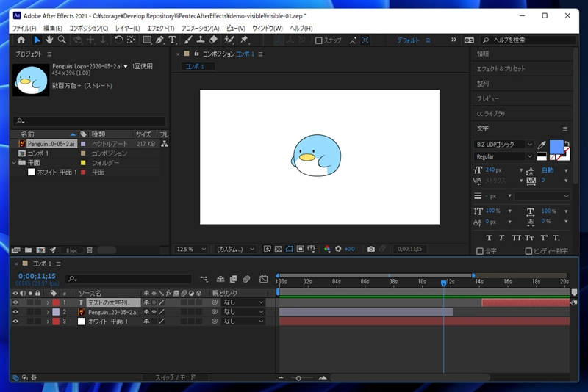This screenshot has width=588, height=392.
Task: Click the Home icon in the toolbar
Action: click(21, 40)
